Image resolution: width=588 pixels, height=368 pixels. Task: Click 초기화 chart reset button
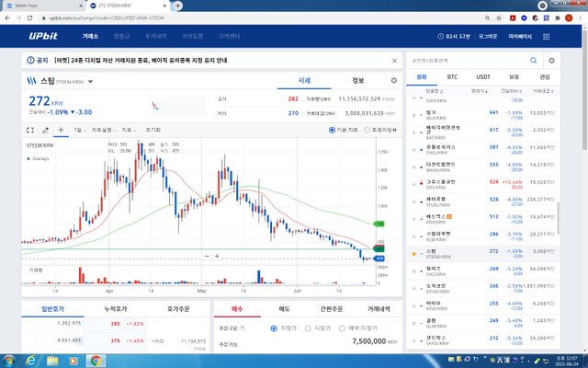[x=153, y=130]
